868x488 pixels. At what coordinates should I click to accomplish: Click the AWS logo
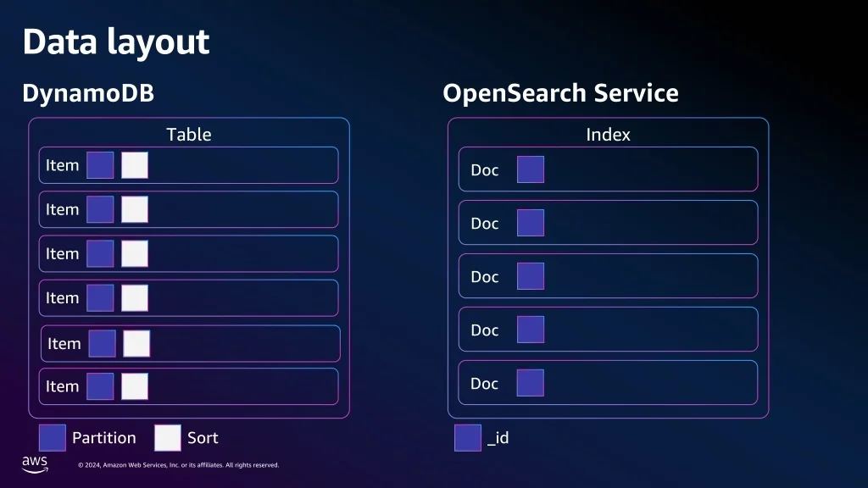[35, 462]
